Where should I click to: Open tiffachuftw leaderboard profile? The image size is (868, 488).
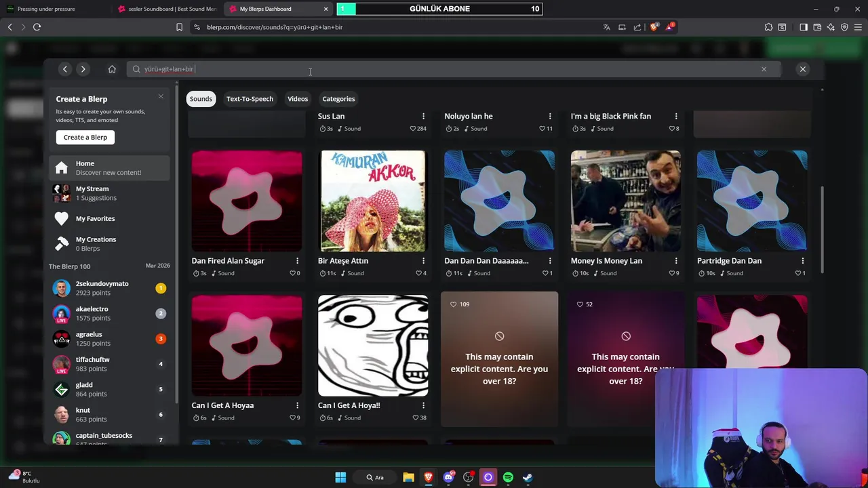tap(110, 364)
